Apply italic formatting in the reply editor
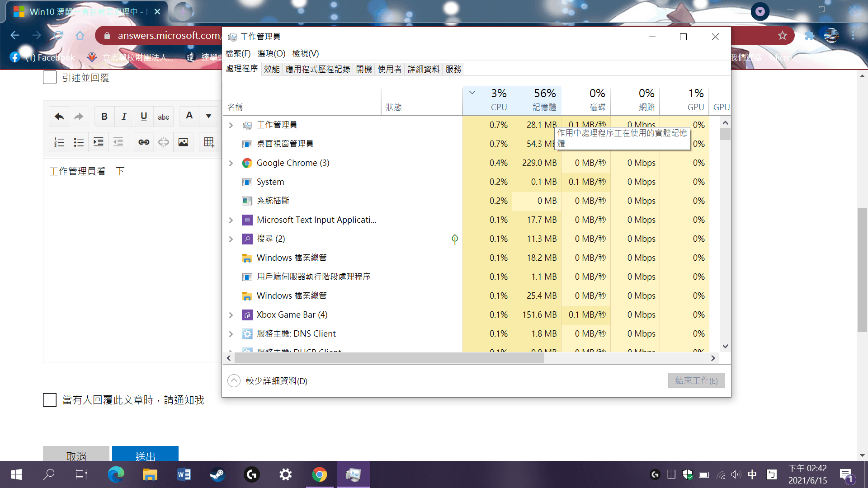The width and height of the screenshot is (868, 488). 124,117
